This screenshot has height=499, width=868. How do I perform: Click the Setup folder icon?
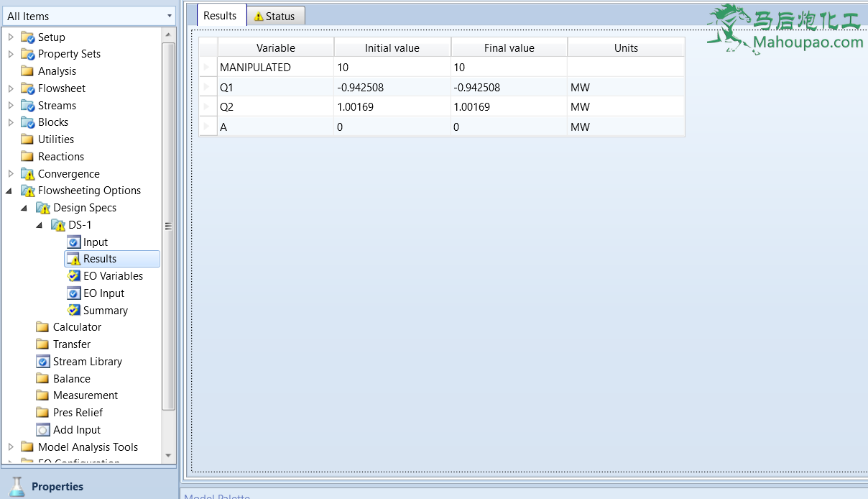click(27, 37)
